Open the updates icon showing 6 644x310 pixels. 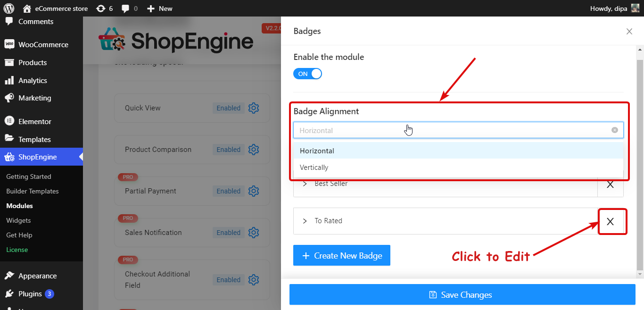pos(104,8)
